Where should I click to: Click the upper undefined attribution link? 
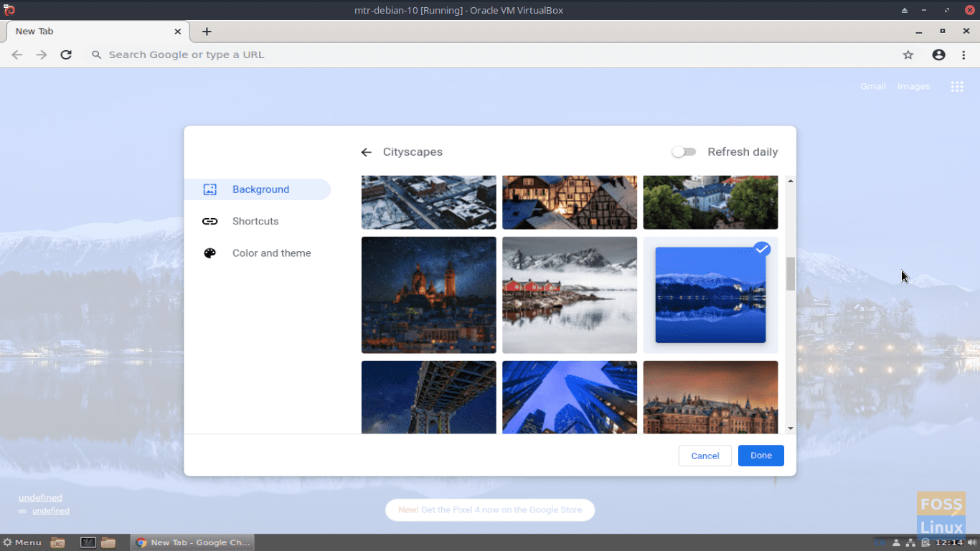click(x=40, y=498)
